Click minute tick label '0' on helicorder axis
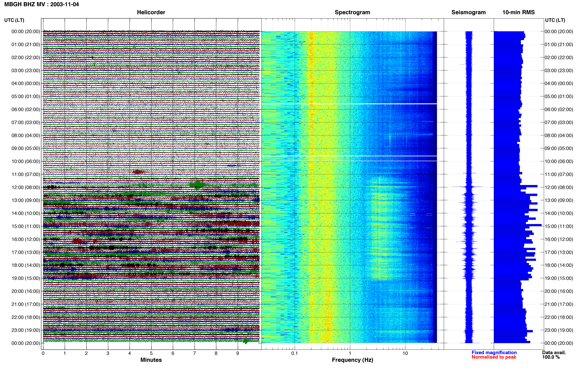Image resolution: width=588 pixels, height=368 pixels. [43, 353]
